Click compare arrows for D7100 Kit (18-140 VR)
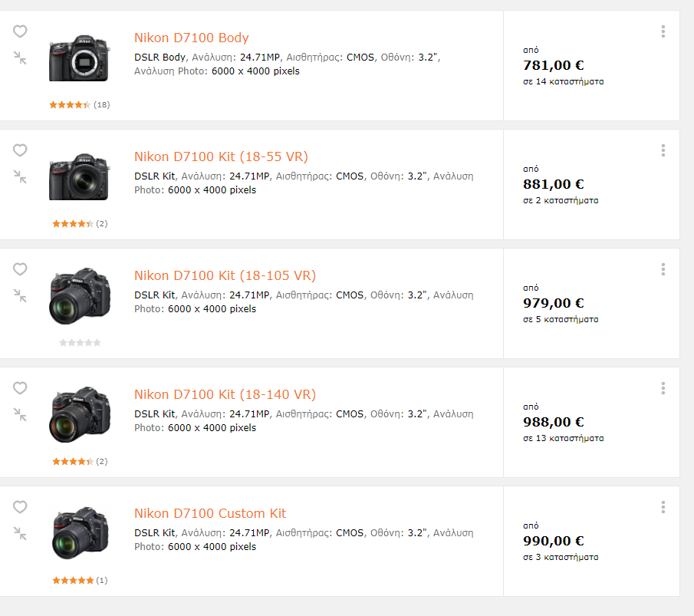 20,414
